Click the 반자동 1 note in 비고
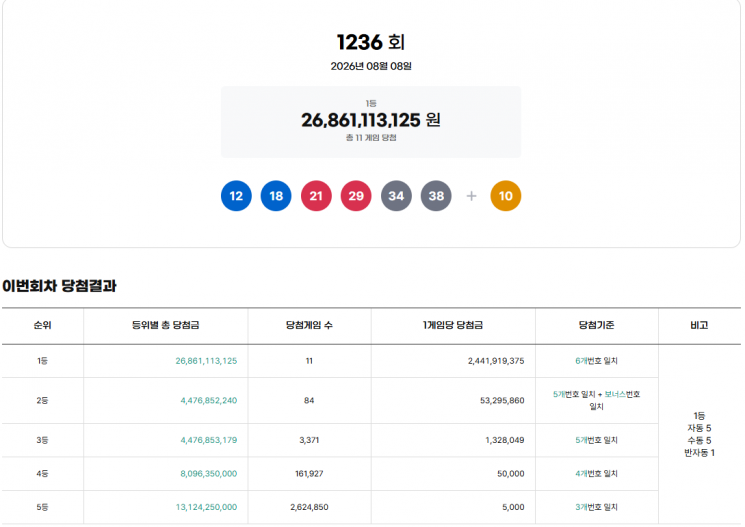Image resolution: width=745 pixels, height=527 pixels. click(699, 453)
